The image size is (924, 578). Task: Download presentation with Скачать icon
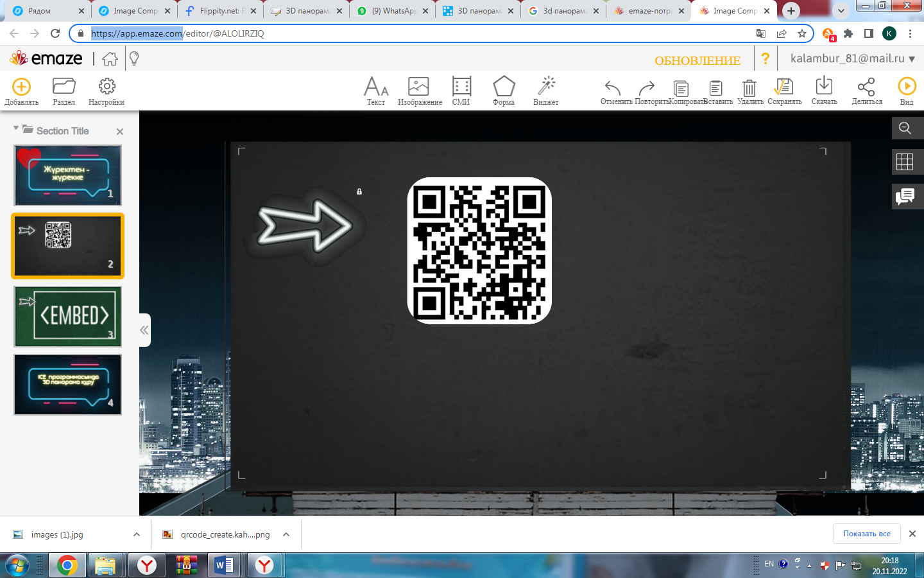point(824,86)
